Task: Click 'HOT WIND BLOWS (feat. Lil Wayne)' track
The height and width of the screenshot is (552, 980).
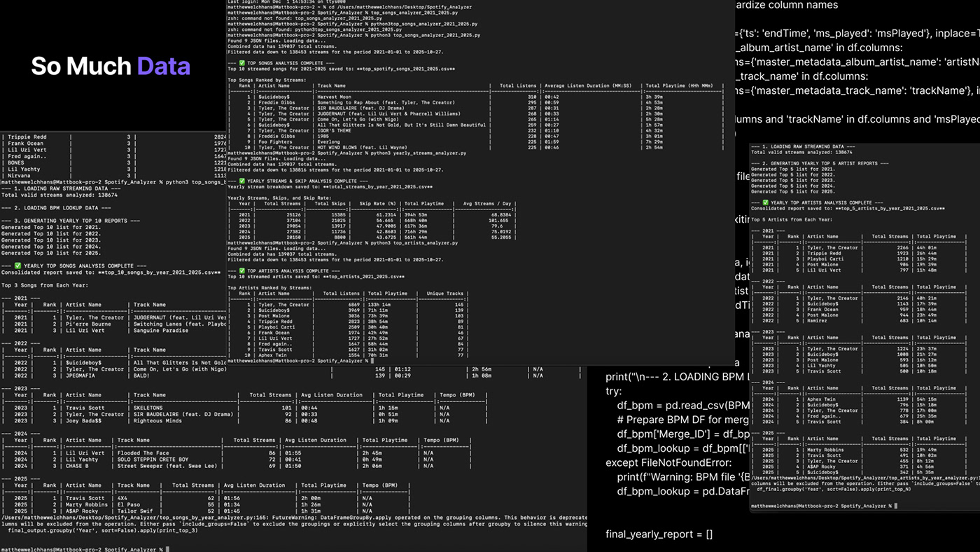Action: point(361,148)
